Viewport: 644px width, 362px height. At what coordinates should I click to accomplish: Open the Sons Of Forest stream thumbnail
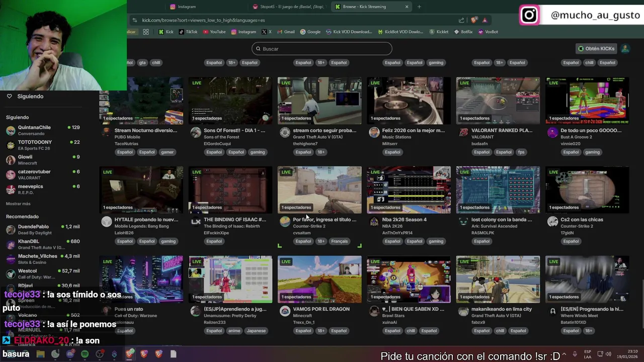pos(230,101)
